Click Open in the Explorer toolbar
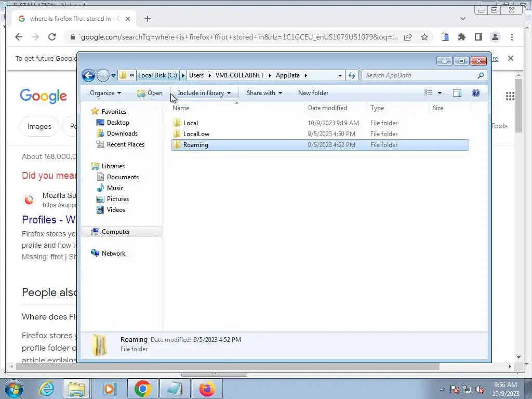Image resolution: width=532 pixels, height=399 pixels. click(x=150, y=93)
